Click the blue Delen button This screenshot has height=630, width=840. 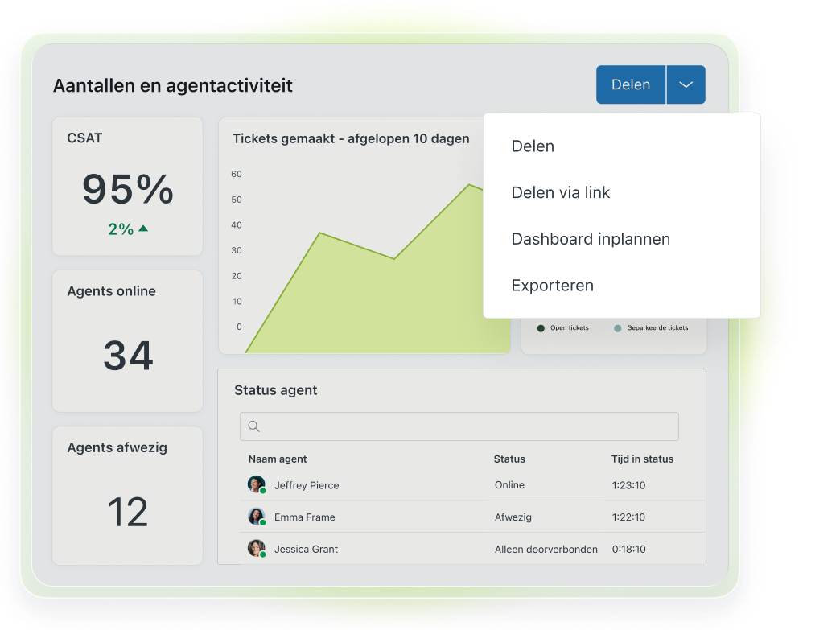(630, 84)
